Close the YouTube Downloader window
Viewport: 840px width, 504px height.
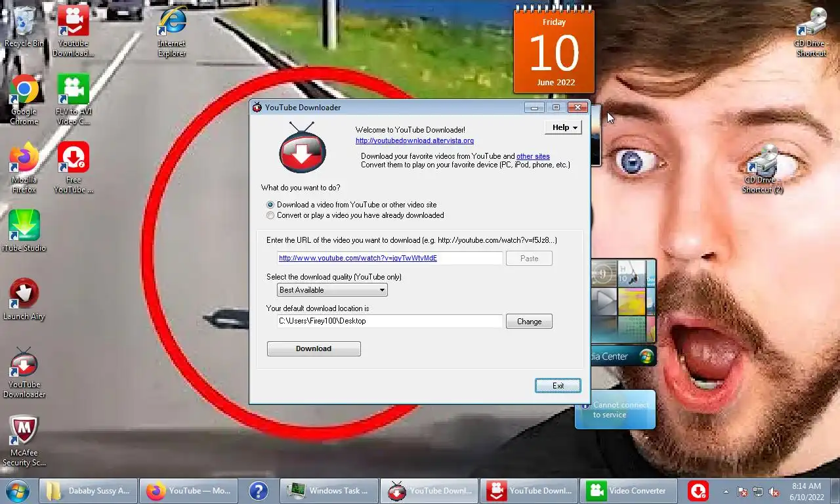(577, 108)
